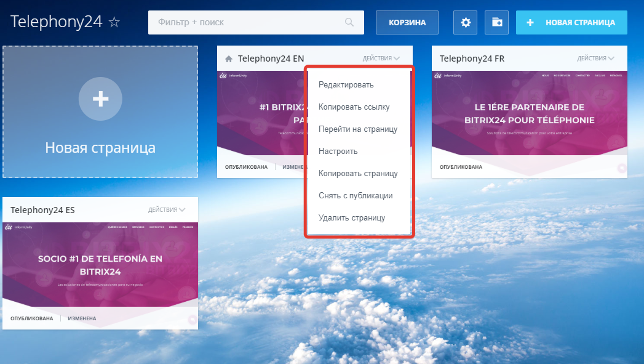Focus the Фильтр + поиск field
Viewport: 644px width, 364px height.
pyautogui.click(x=256, y=22)
